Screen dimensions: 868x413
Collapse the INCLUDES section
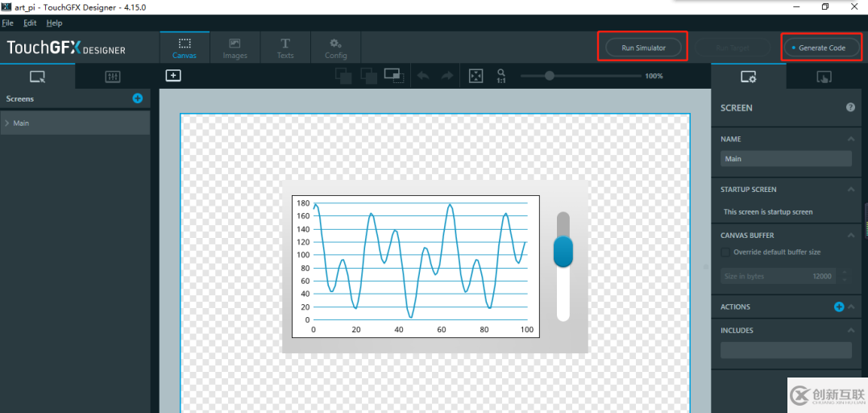tap(850, 331)
